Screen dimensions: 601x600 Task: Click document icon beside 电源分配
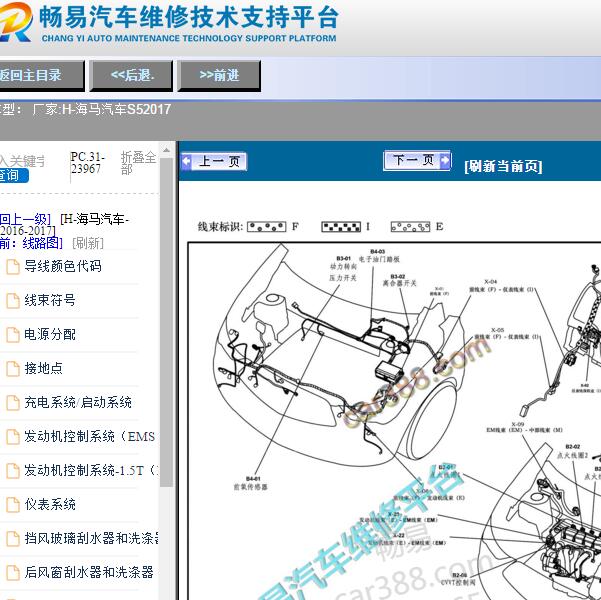(x=13, y=335)
